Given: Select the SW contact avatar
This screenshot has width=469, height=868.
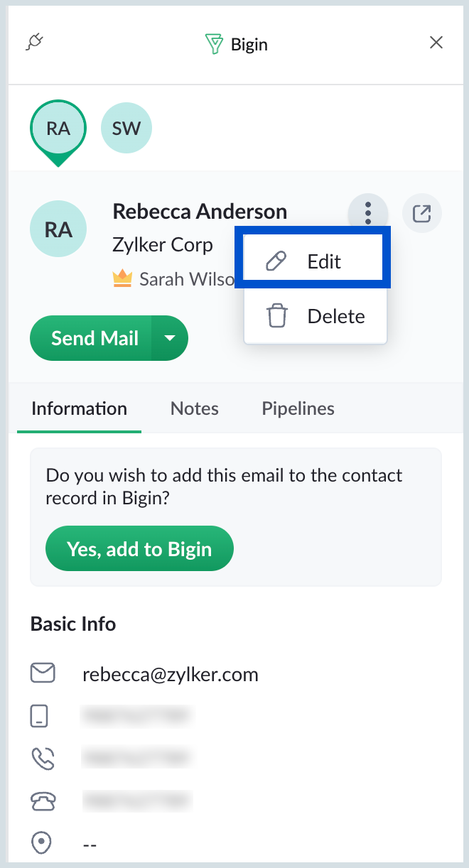Looking at the screenshot, I should coord(126,129).
